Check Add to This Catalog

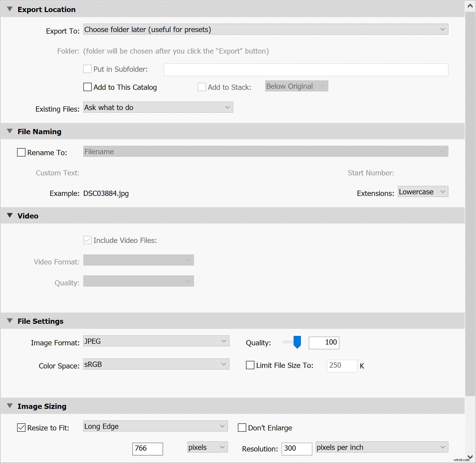(88, 87)
